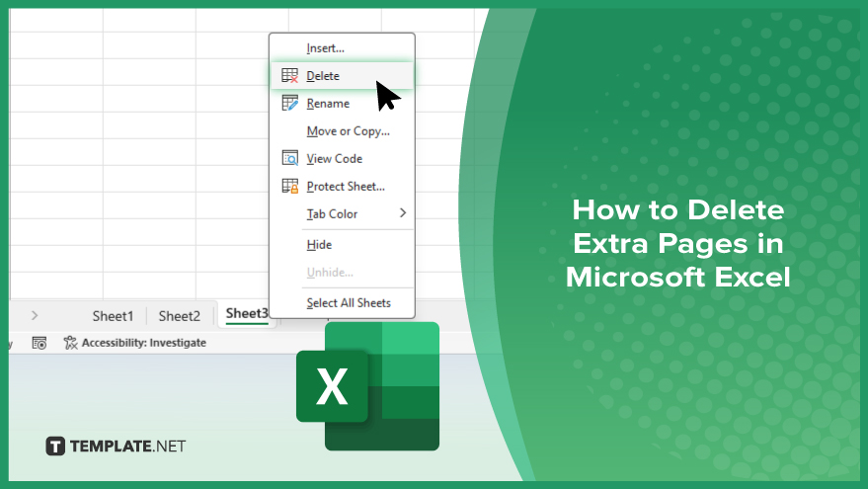Screen dimensions: 868x489
Task: Select Hide from the context menu
Action: (342, 244)
